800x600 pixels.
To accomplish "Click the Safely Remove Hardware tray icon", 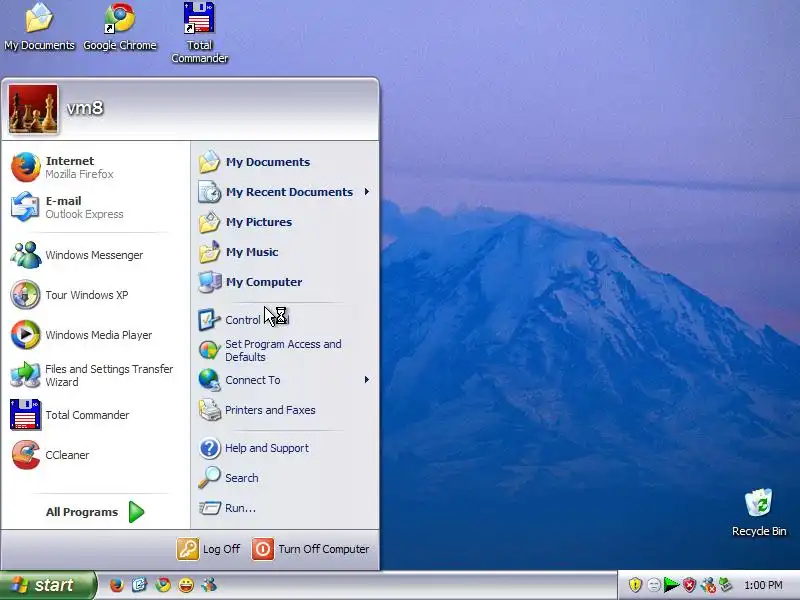I will 726,585.
